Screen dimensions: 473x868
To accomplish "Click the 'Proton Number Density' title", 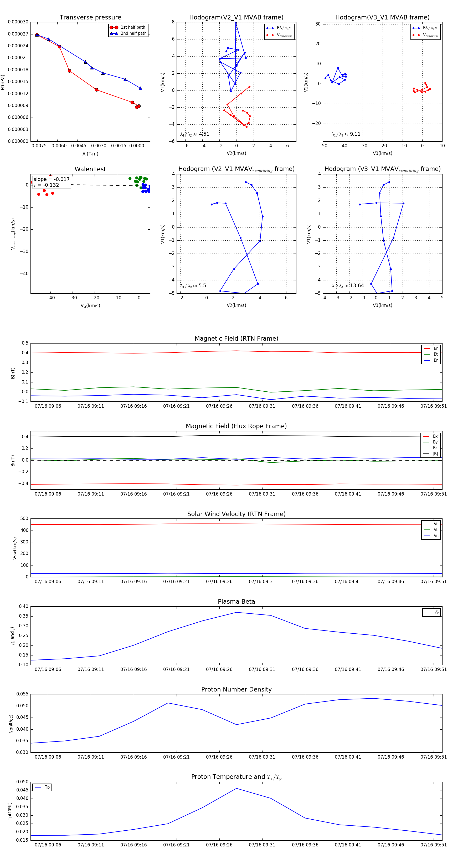I will (x=236, y=689).
